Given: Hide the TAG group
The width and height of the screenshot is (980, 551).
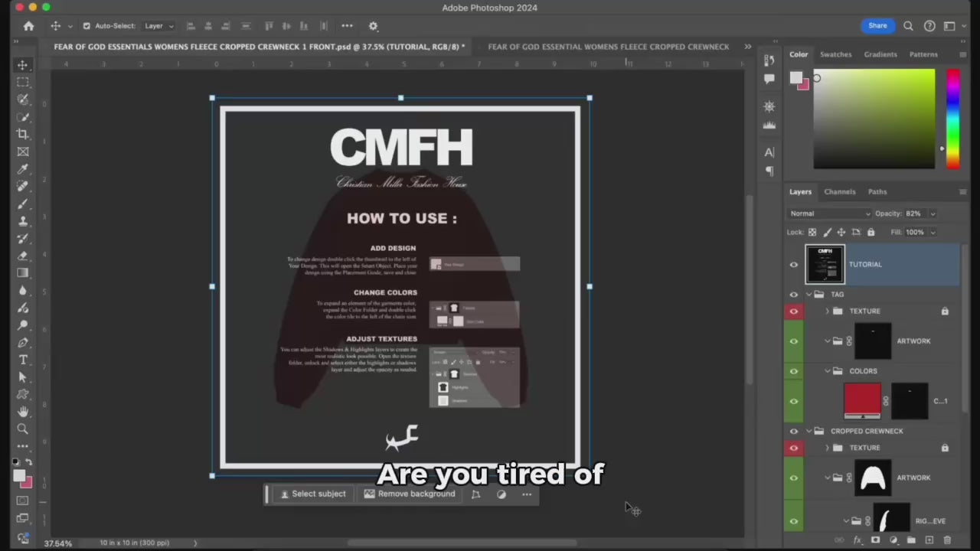Looking at the screenshot, I should [x=794, y=295].
